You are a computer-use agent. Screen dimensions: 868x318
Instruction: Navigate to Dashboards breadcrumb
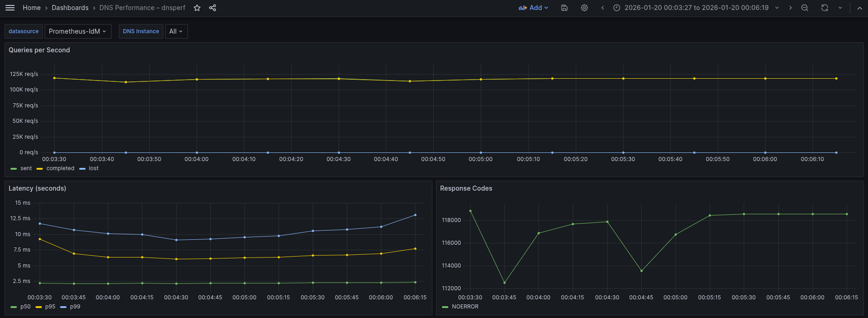tap(70, 8)
